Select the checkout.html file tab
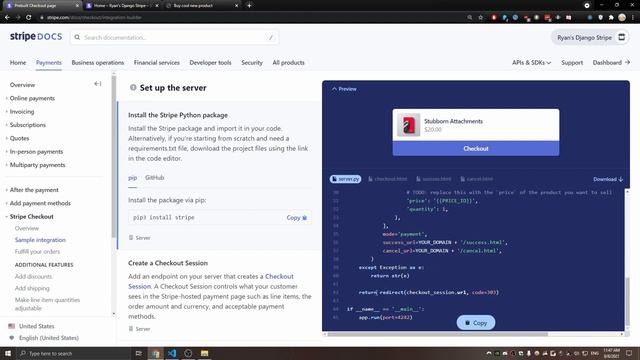This screenshot has height=360, width=640. click(388, 179)
